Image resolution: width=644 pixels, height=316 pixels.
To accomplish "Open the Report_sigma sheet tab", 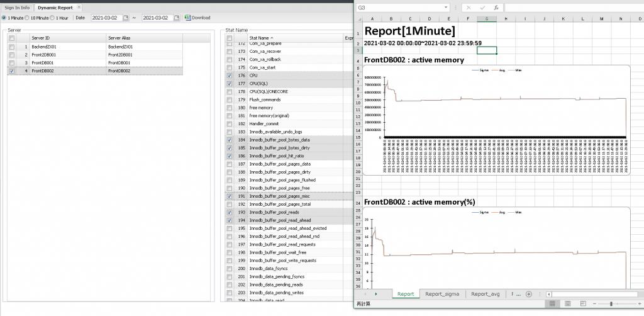I will [x=442, y=294].
